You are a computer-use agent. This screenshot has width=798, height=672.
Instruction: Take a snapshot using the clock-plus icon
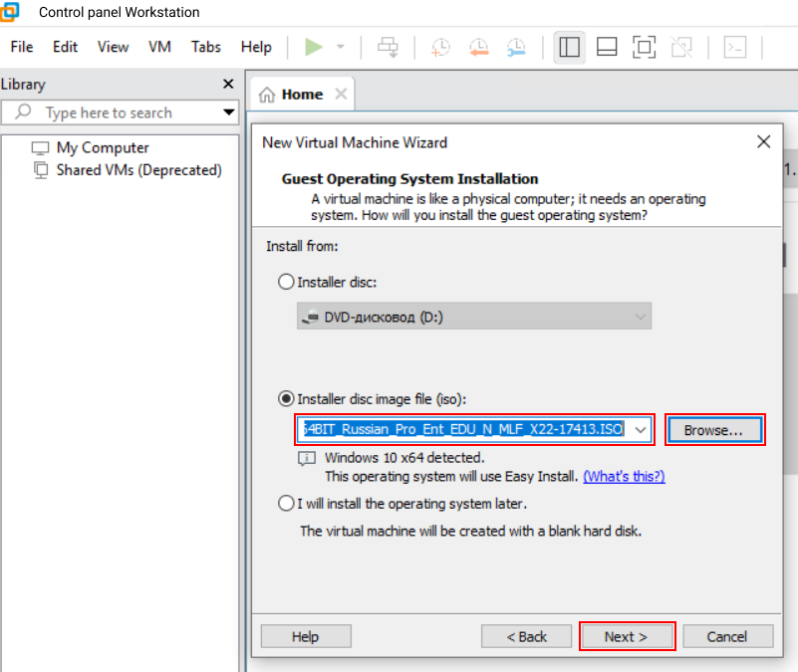(x=439, y=47)
